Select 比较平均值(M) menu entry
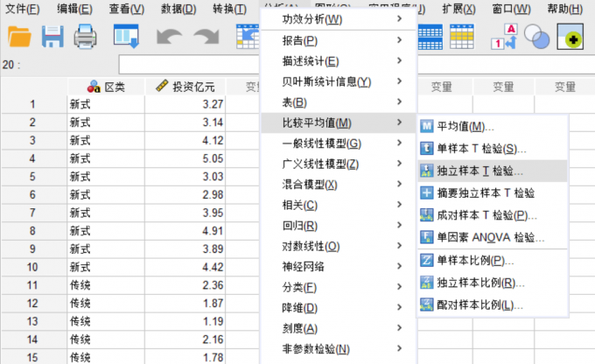This screenshot has height=364, width=595. coord(338,122)
